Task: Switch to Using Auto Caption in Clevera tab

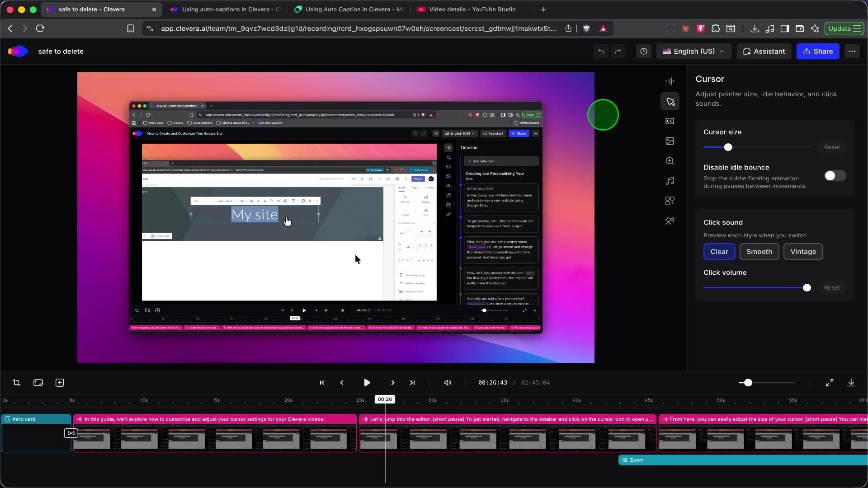Action: pos(349,9)
